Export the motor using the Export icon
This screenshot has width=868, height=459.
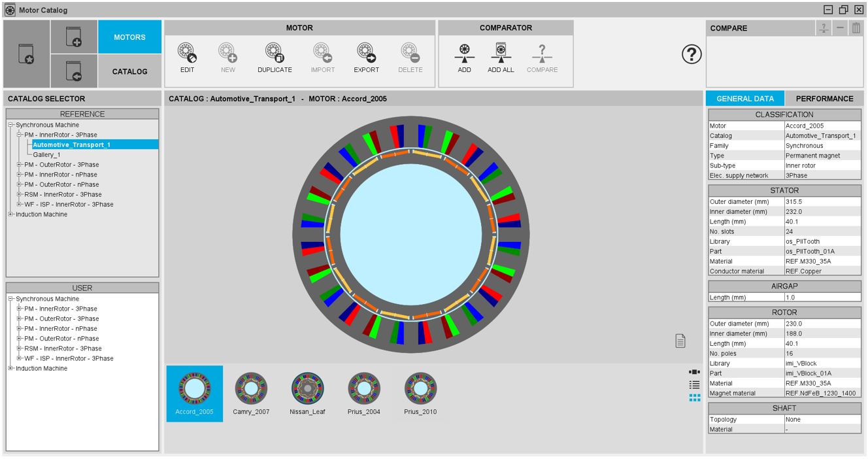click(366, 53)
